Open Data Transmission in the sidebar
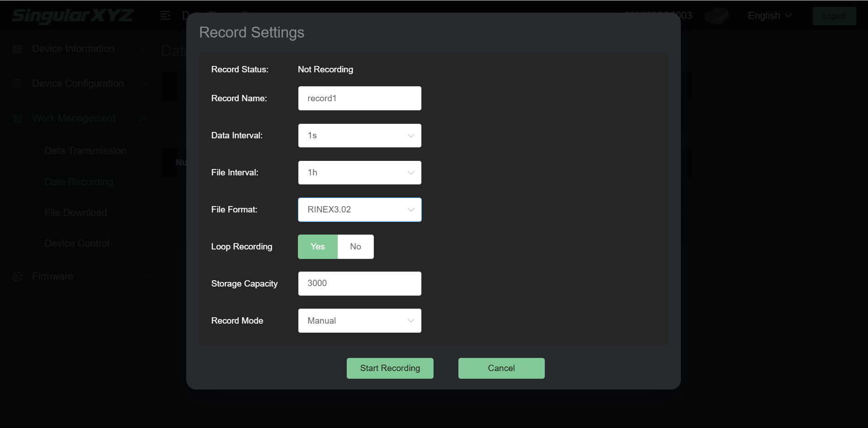The width and height of the screenshot is (868, 428). 85,151
